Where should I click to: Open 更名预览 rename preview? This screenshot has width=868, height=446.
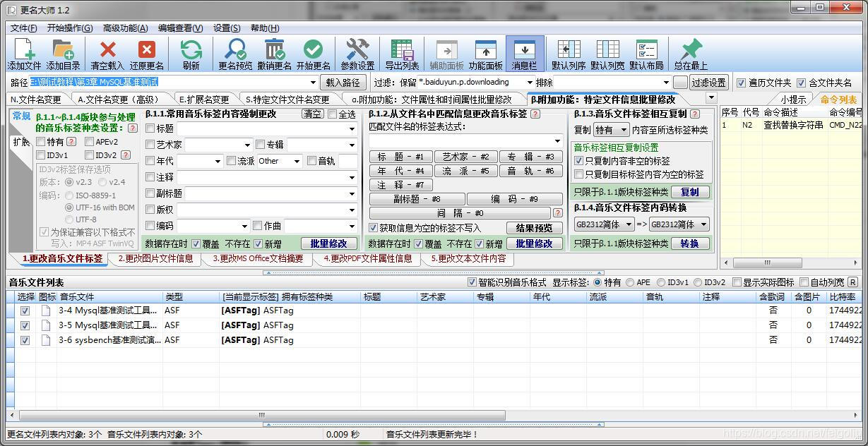(235, 54)
